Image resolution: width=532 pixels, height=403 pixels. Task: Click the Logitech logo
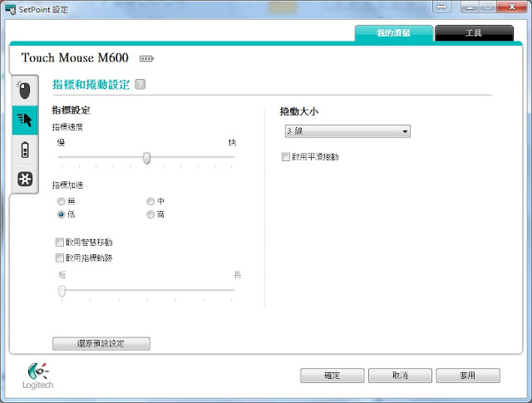pos(38,376)
